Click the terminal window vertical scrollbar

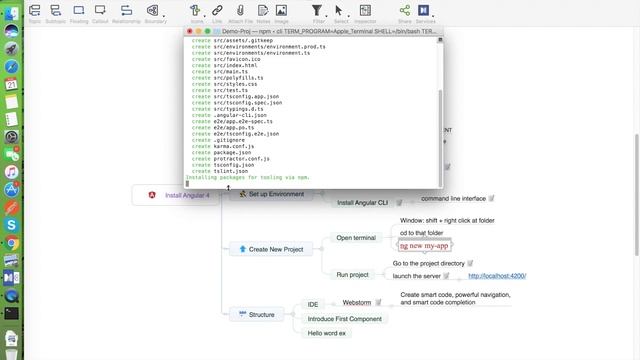[440, 137]
